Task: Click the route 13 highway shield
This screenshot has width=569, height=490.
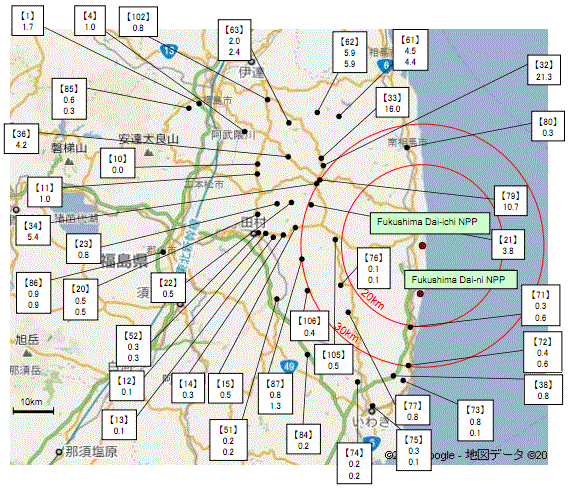Action: coord(169,51)
